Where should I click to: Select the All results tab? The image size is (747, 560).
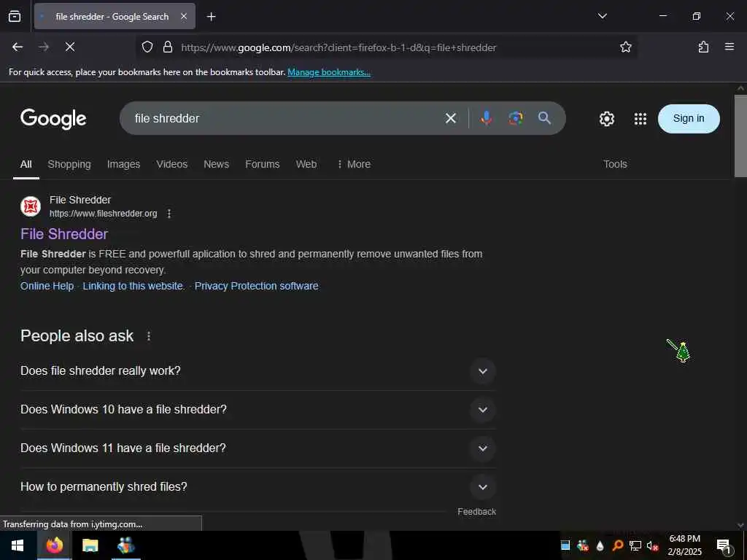(x=26, y=164)
